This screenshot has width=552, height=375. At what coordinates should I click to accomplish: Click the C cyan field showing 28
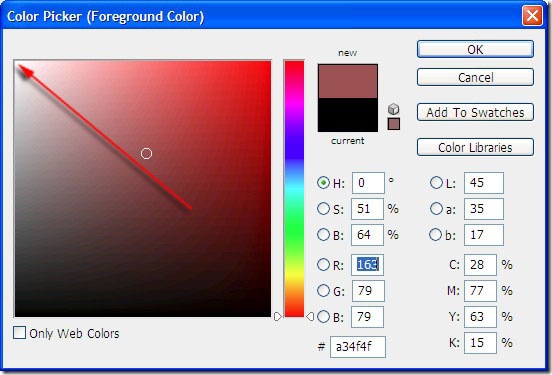480,265
